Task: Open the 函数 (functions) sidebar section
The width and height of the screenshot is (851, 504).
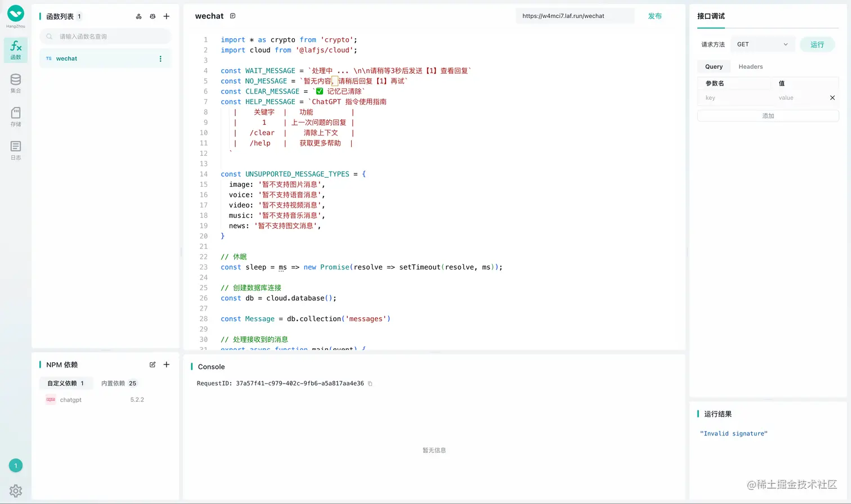Action: click(x=16, y=50)
